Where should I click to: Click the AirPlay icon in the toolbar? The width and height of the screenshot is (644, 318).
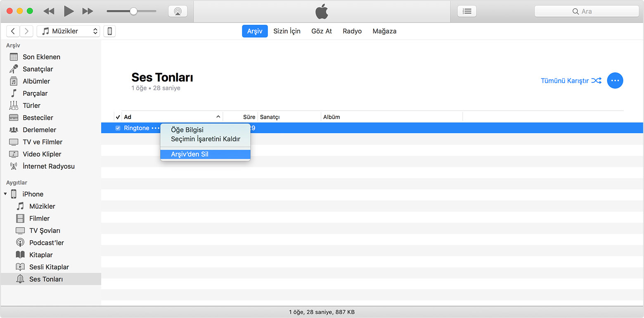coord(178,11)
